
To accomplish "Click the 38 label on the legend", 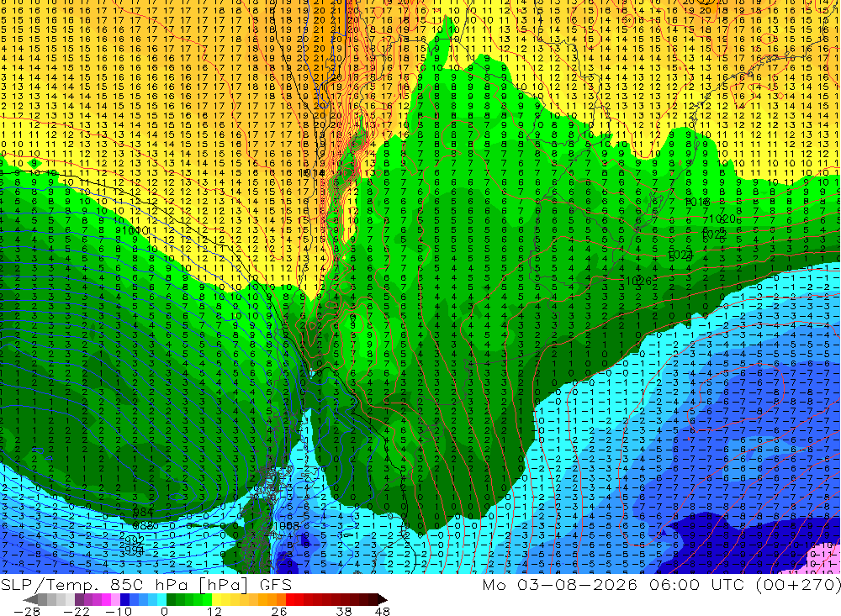I will (343, 612).
